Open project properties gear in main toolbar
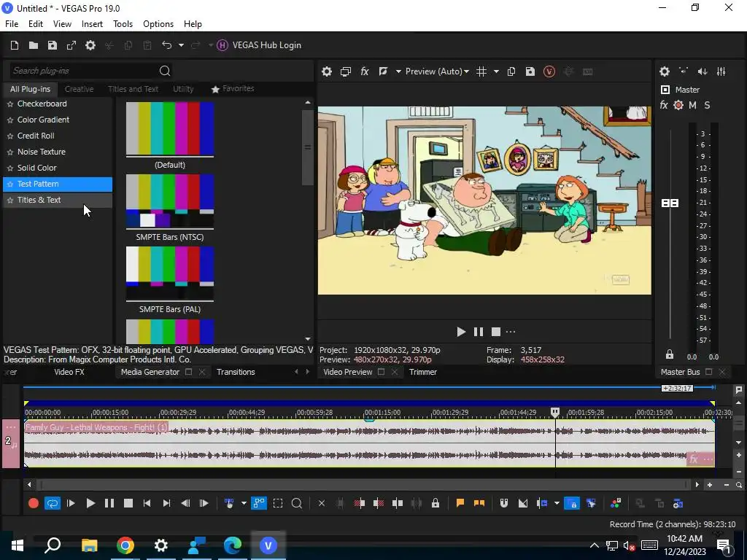Image resolution: width=747 pixels, height=560 pixels. (90, 45)
